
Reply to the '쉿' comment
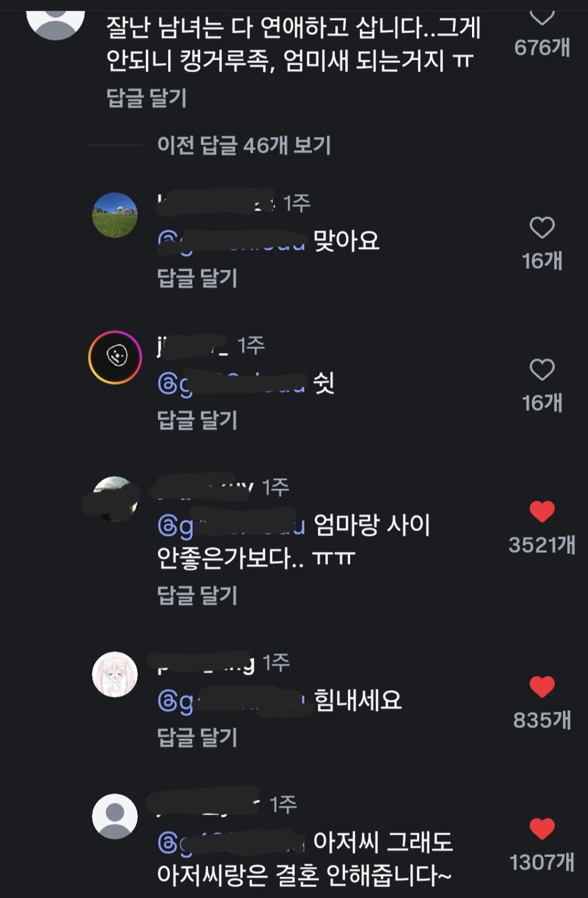click(x=198, y=420)
